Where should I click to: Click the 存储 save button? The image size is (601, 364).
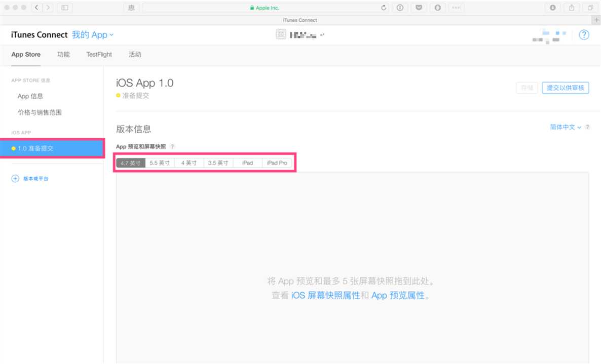(x=527, y=88)
